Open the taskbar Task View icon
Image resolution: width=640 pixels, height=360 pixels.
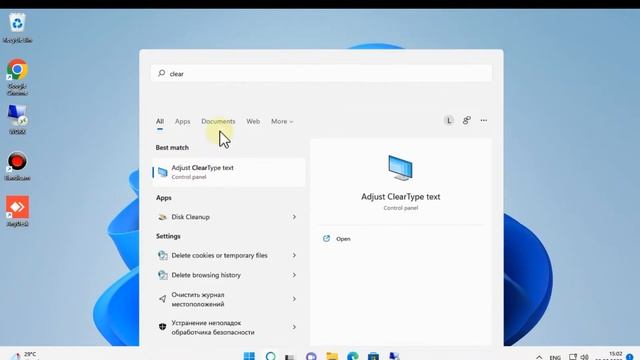click(290, 357)
